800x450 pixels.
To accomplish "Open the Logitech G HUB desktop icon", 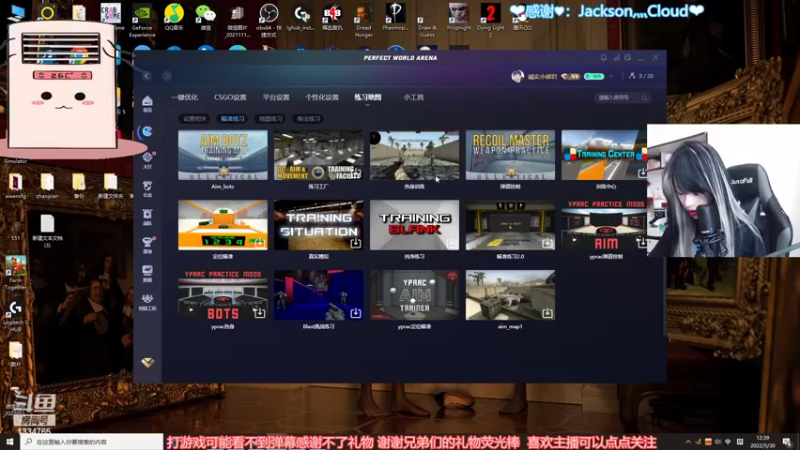I will pyautogui.click(x=15, y=316).
